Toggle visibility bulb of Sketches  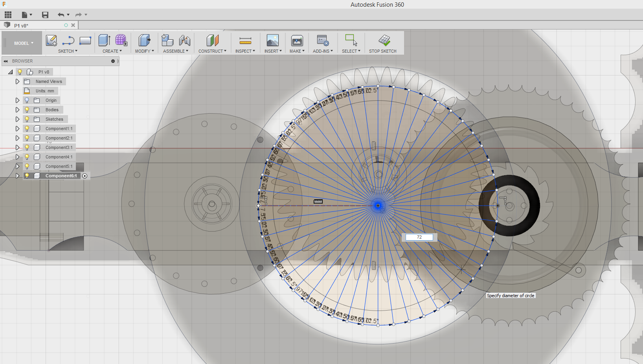27,119
